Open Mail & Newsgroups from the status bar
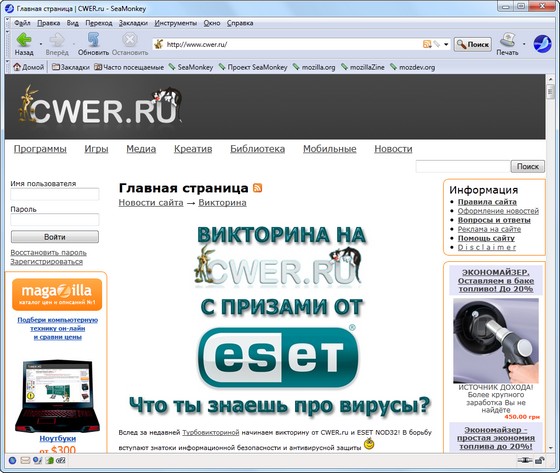This screenshot has height=473, width=560. coord(25,460)
